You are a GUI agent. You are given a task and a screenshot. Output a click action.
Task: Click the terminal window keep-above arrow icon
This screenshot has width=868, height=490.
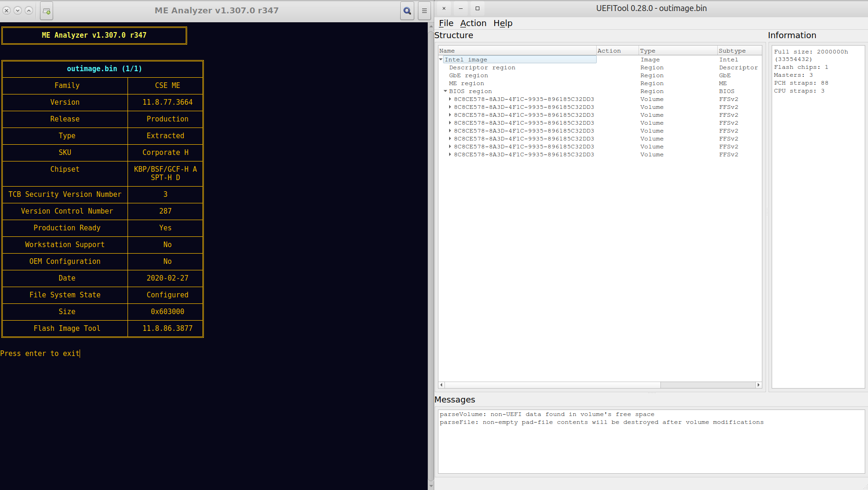tap(29, 10)
